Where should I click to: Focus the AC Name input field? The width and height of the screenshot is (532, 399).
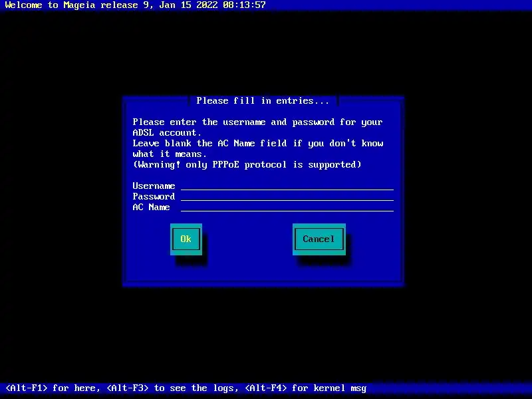coord(287,207)
